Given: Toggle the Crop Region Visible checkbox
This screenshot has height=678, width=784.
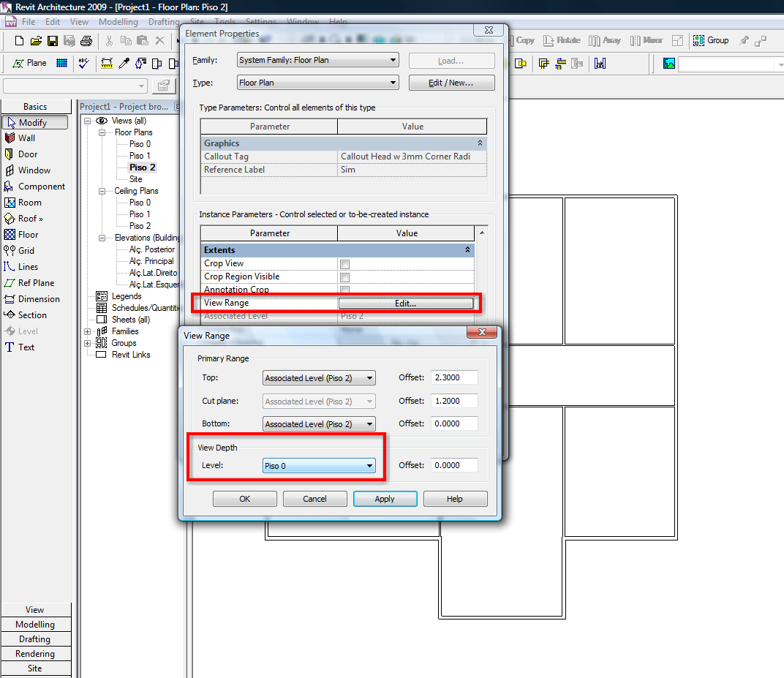Looking at the screenshot, I should (x=344, y=277).
